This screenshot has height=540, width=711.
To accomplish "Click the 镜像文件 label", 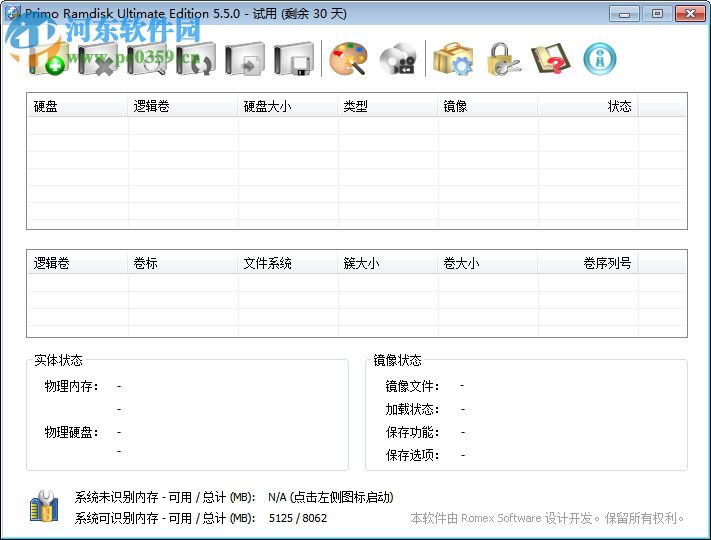I will 412,386.
